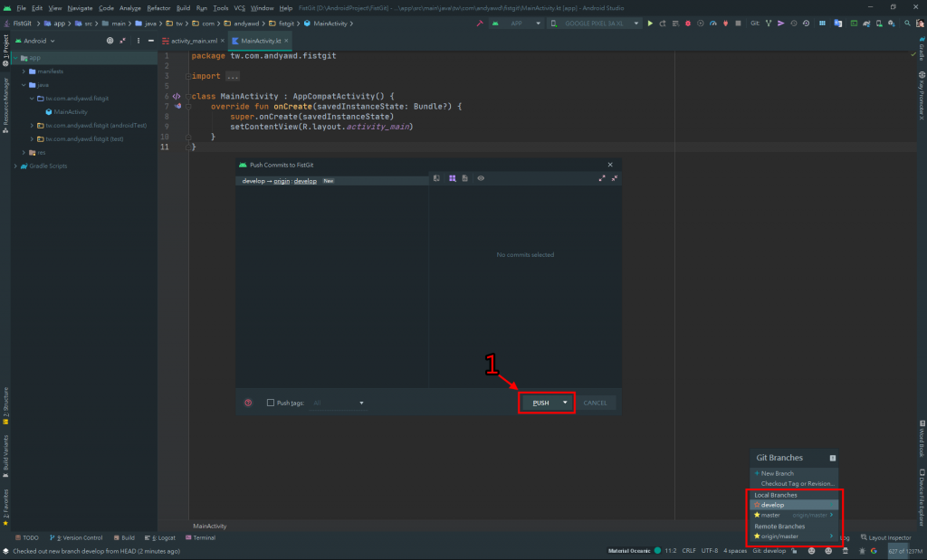The width and height of the screenshot is (927, 560).
Task: Open the Logcat tool window
Action: (160, 538)
